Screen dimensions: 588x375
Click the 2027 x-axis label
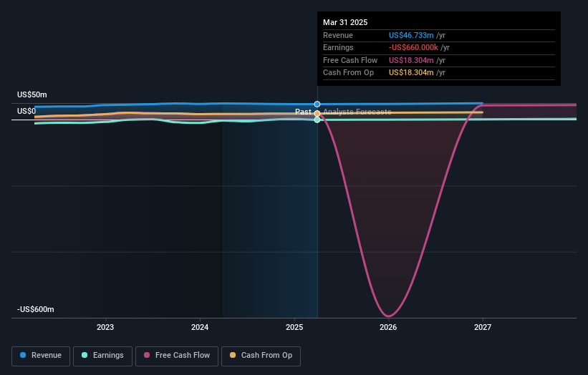[483, 328]
